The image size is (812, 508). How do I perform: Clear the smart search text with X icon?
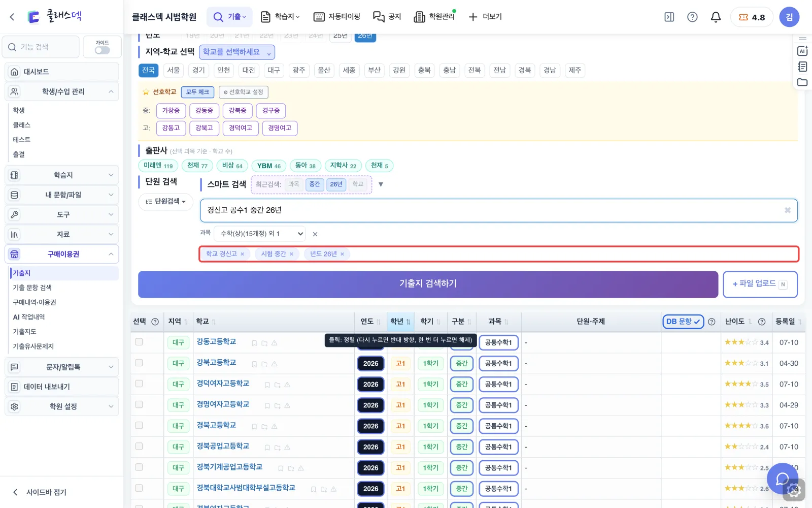click(x=788, y=210)
